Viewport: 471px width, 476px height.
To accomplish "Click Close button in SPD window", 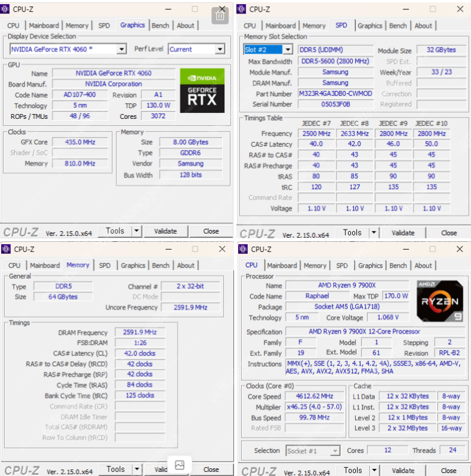I will [449, 233].
